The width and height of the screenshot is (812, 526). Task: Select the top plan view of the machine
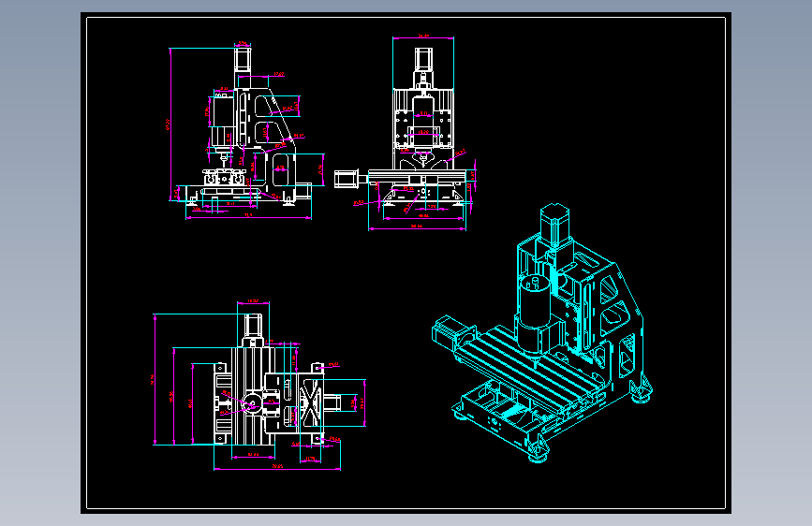[x=260, y=386]
